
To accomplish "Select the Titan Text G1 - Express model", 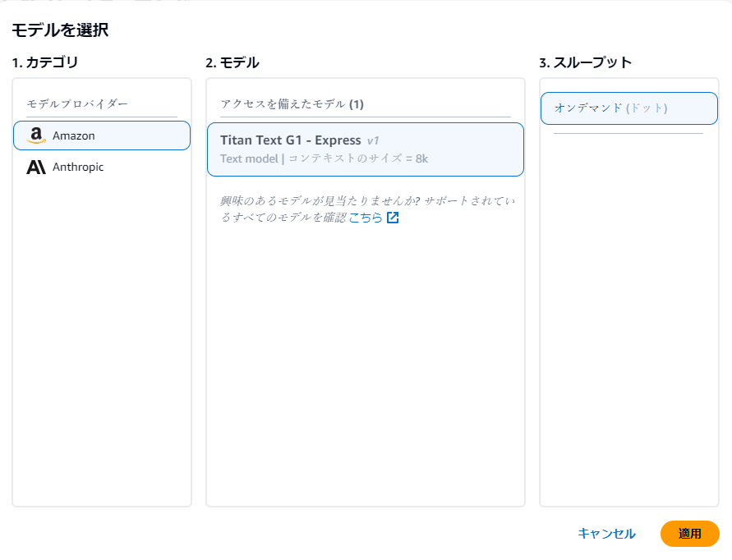I will click(x=365, y=149).
